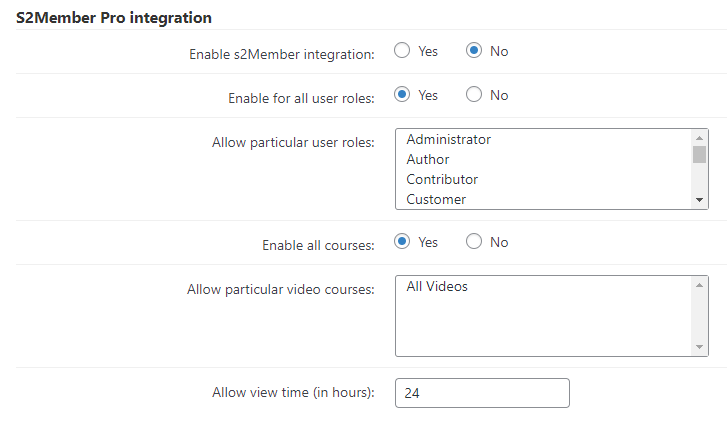The height and width of the screenshot is (425, 727).
Task: Select Yes for Enable s2Member integration
Action: click(x=402, y=51)
